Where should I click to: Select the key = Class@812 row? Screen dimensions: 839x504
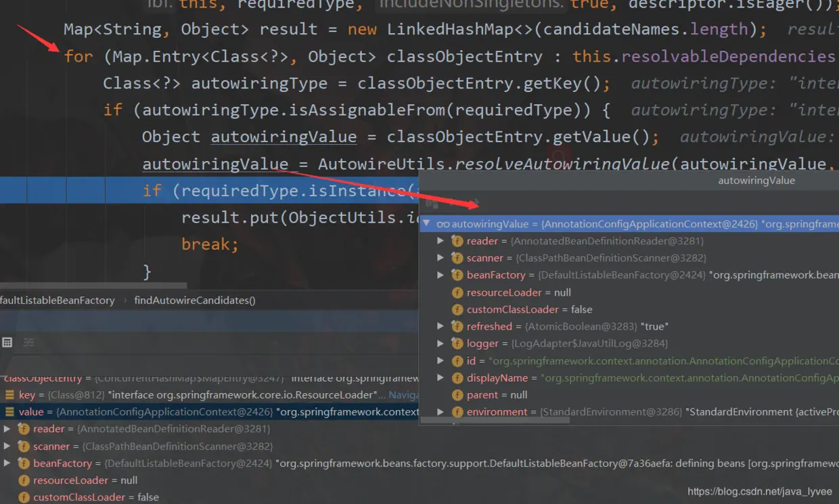coord(210,394)
